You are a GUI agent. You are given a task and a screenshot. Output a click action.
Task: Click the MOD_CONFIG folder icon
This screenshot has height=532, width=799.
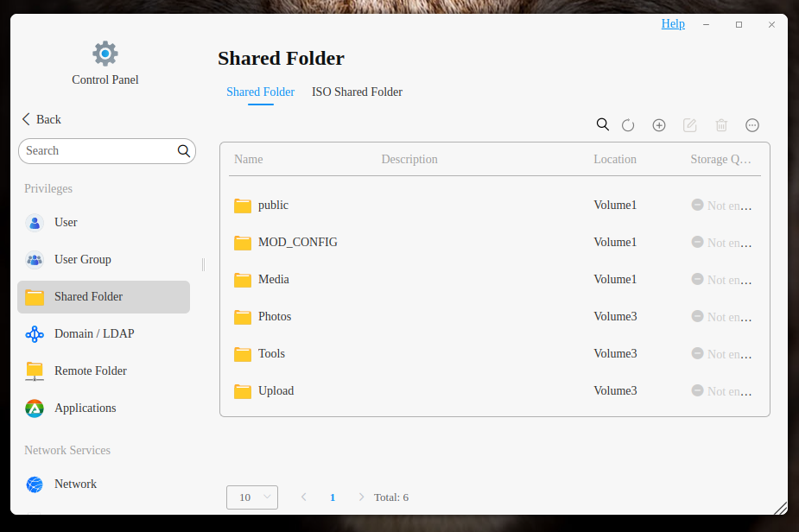[243, 243]
